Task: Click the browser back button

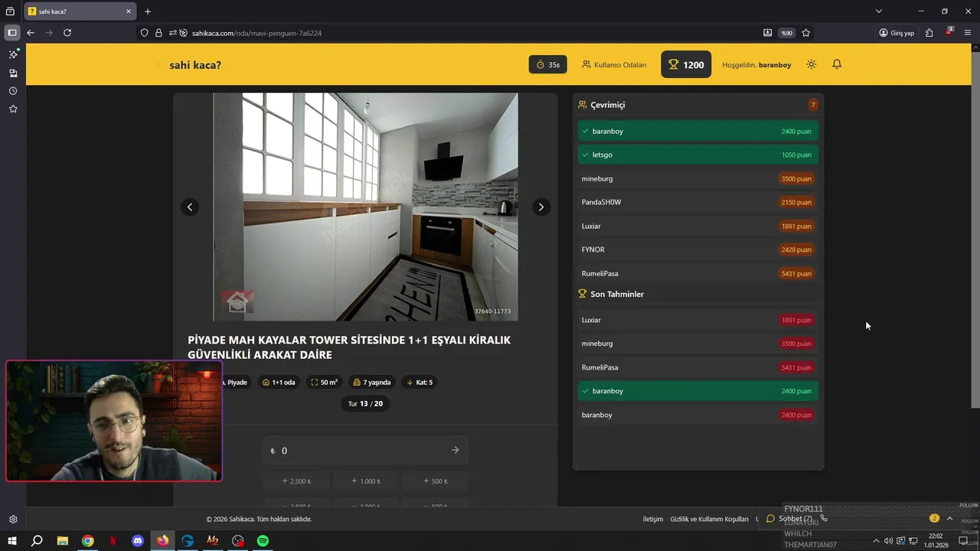Action: [31, 33]
